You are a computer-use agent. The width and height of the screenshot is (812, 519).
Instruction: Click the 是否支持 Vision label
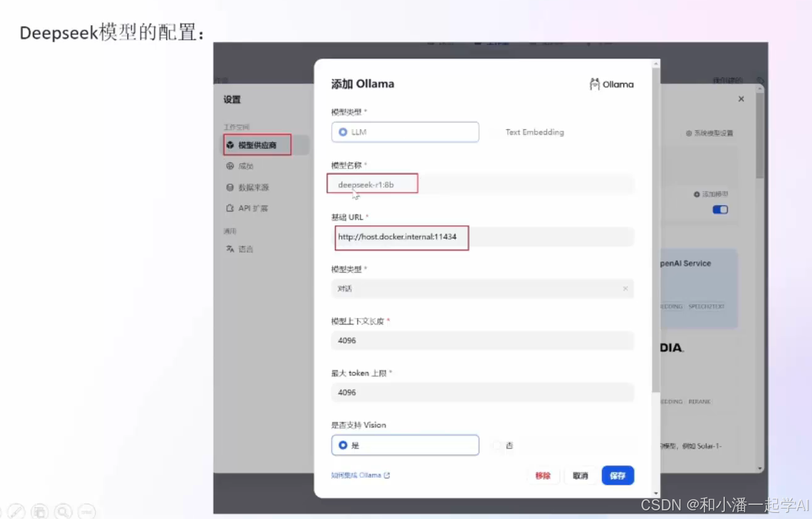coord(358,425)
